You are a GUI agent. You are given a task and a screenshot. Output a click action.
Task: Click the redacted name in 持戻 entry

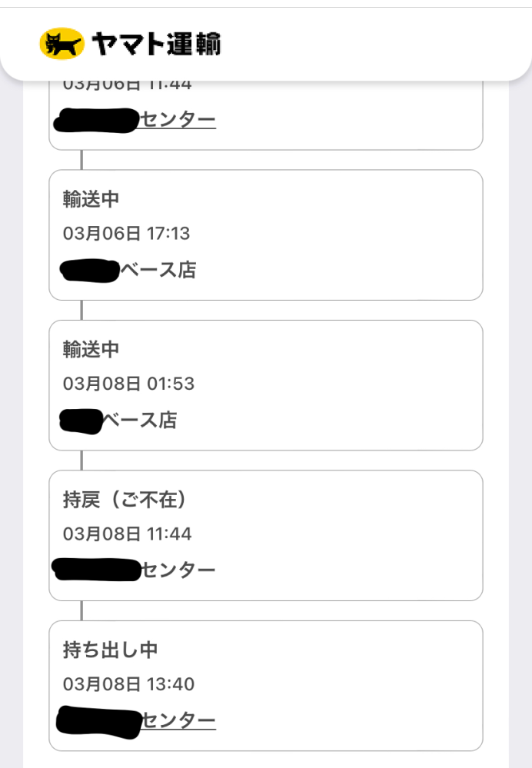(x=96, y=570)
